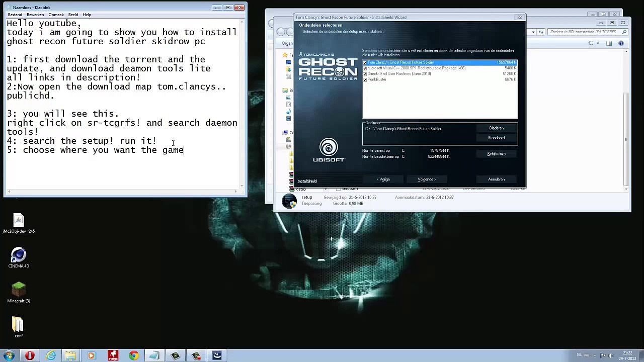The width and height of the screenshot is (644, 362).
Task: Toggle Tom Clancy's Ghost Recon Future Soldier component checkbox
Action: (x=365, y=62)
